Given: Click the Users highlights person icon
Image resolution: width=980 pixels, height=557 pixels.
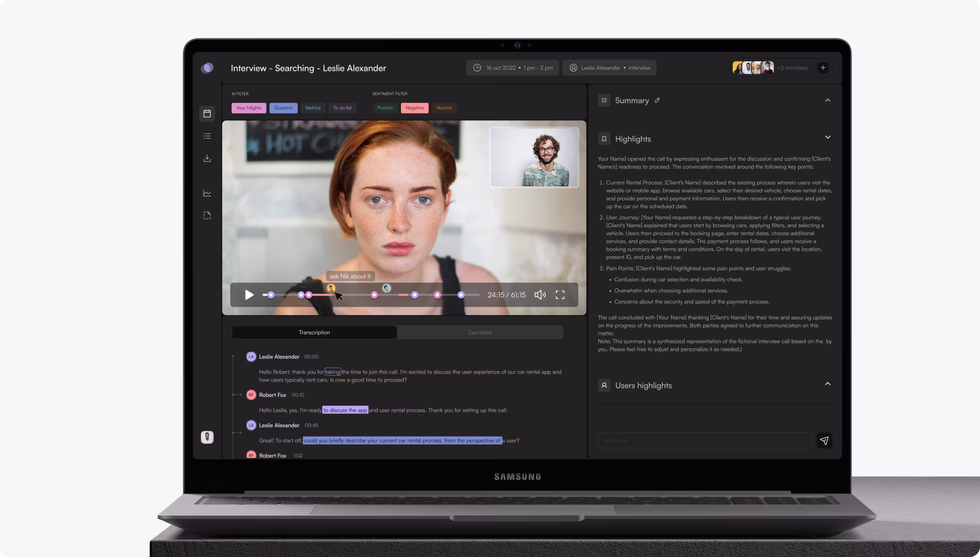Looking at the screenshot, I should click(604, 385).
